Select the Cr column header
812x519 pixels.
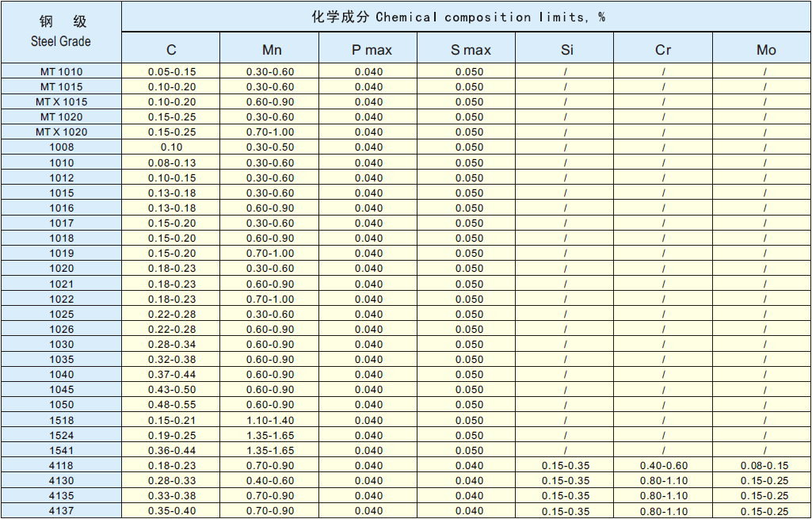[x=663, y=50]
